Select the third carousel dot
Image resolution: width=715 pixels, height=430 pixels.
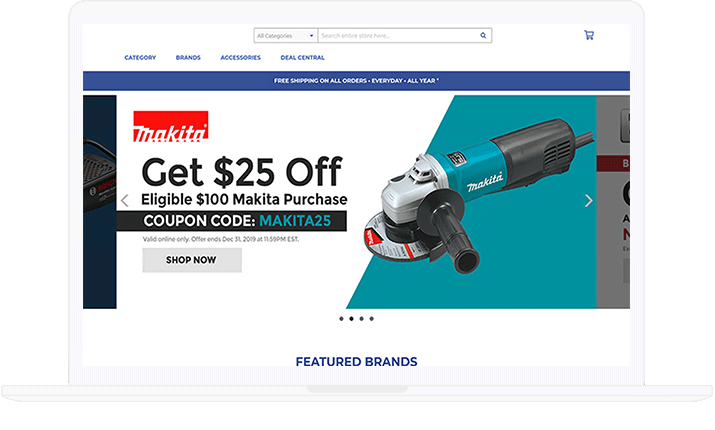click(361, 319)
